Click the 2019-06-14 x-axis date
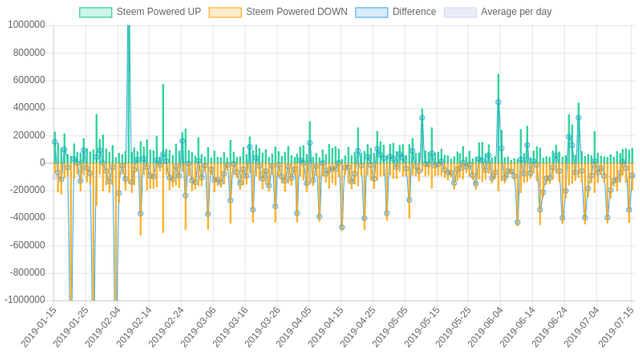This screenshot has height=361, width=640. [517, 327]
